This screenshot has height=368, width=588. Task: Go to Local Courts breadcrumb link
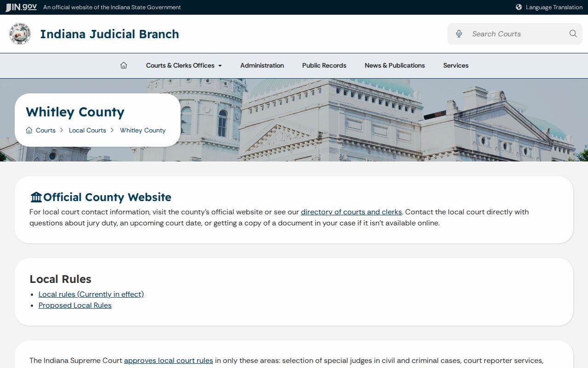87,130
